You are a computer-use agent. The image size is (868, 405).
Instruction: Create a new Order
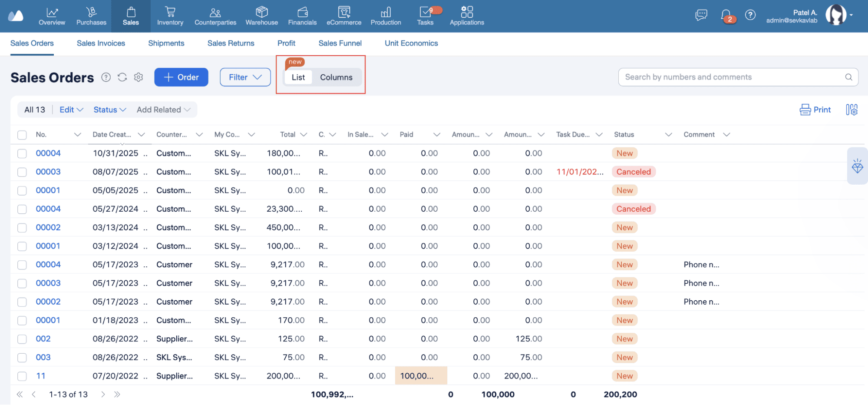click(x=181, y=77)
